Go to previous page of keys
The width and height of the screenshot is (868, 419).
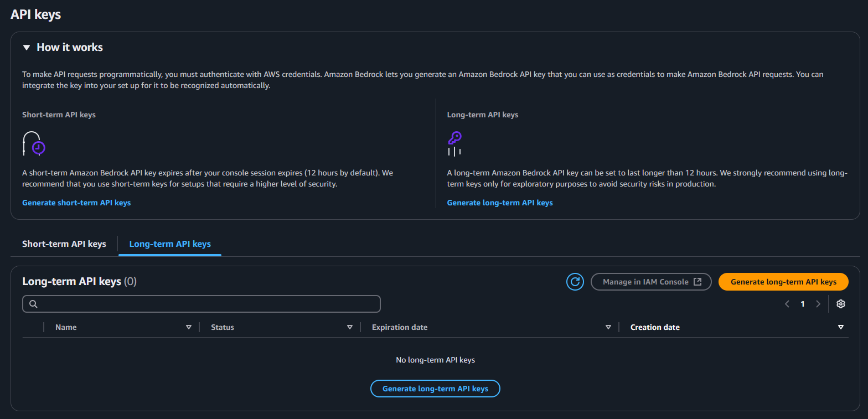[x=787, y=304]
